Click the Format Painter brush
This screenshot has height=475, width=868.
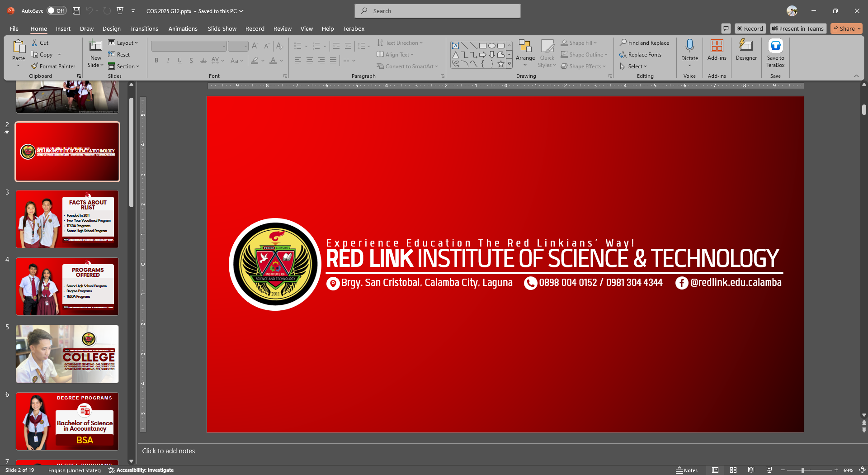[x=34, y=66]
